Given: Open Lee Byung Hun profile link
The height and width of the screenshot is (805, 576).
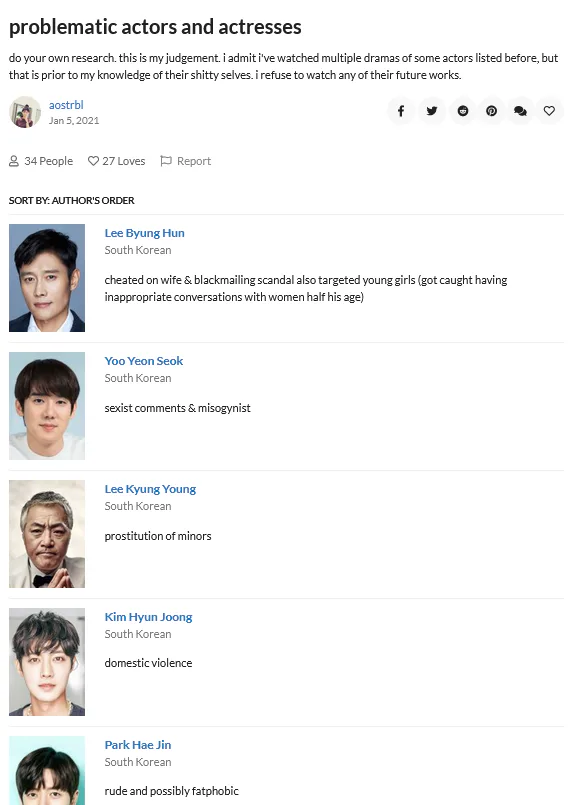Looking at the screenshot, I should (144, 233).
